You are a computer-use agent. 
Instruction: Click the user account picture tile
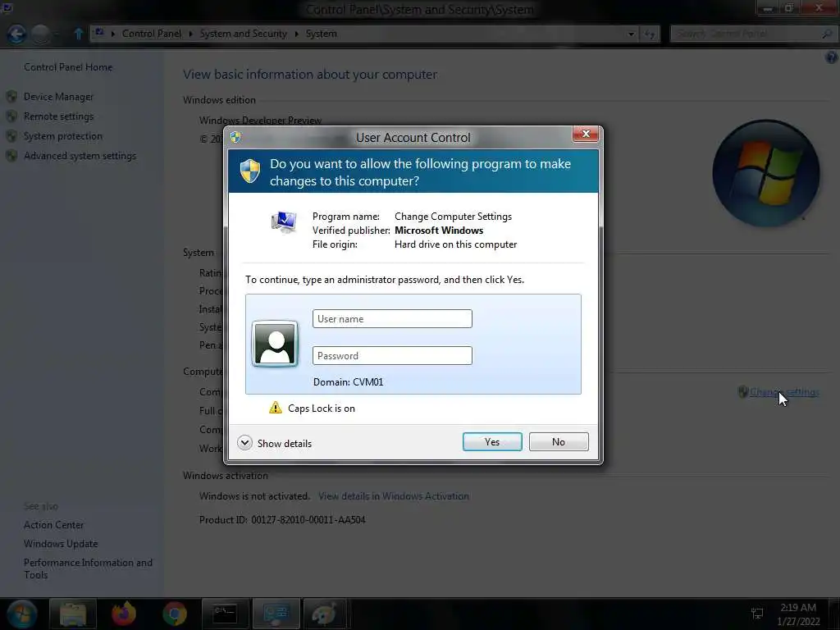[275, 344]
